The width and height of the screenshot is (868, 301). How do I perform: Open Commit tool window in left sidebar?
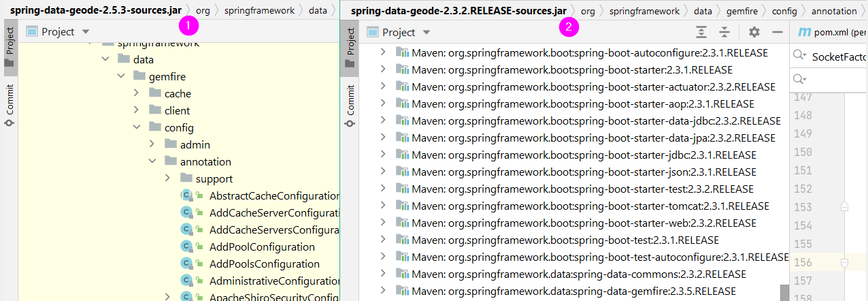tap(10, 106)
